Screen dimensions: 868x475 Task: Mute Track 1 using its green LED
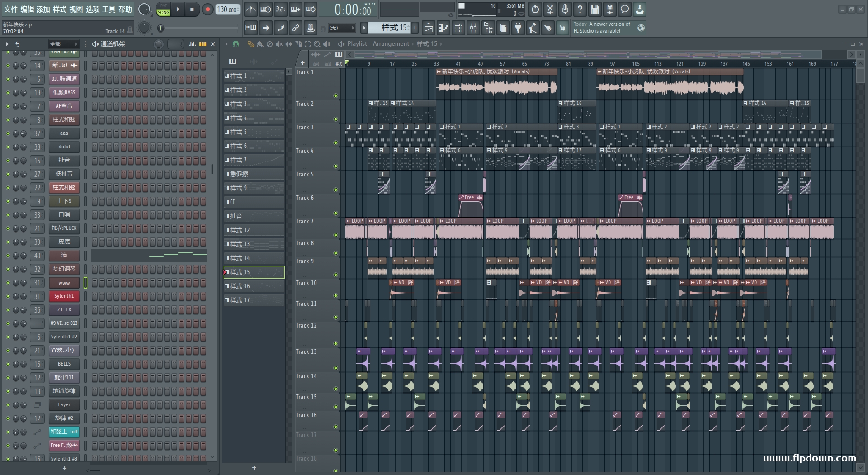click(x=335, y=95)
